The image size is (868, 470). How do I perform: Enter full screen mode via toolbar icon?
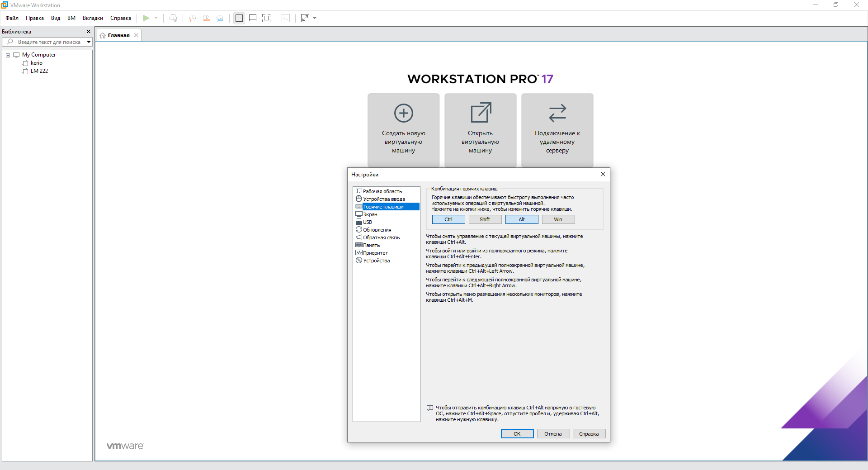click(266, 18)
